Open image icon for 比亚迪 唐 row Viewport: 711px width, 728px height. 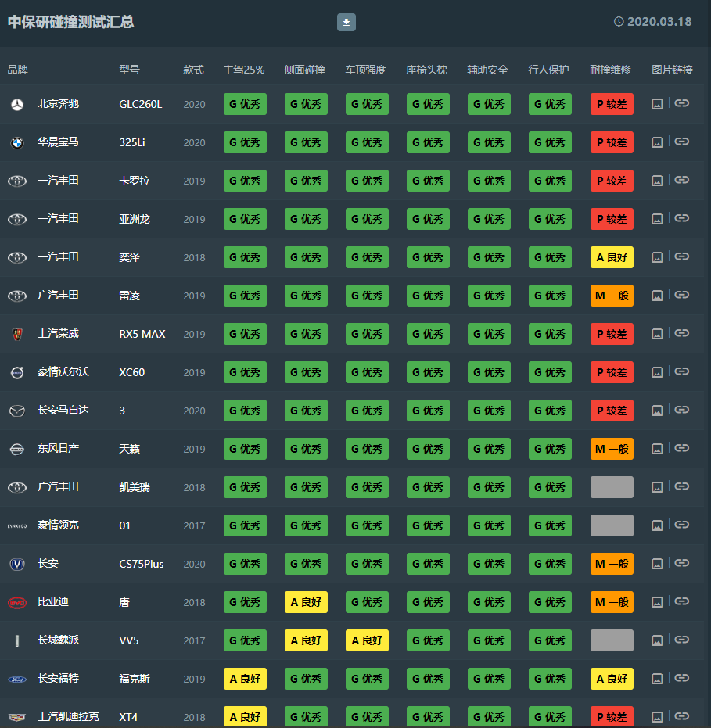click(x=657, y=602)
